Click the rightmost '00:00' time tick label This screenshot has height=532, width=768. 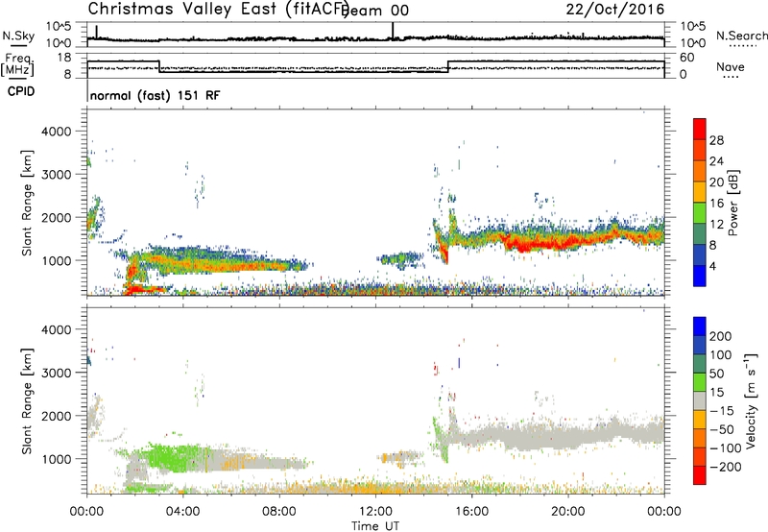pyautogui.click(x=664, y=512)
